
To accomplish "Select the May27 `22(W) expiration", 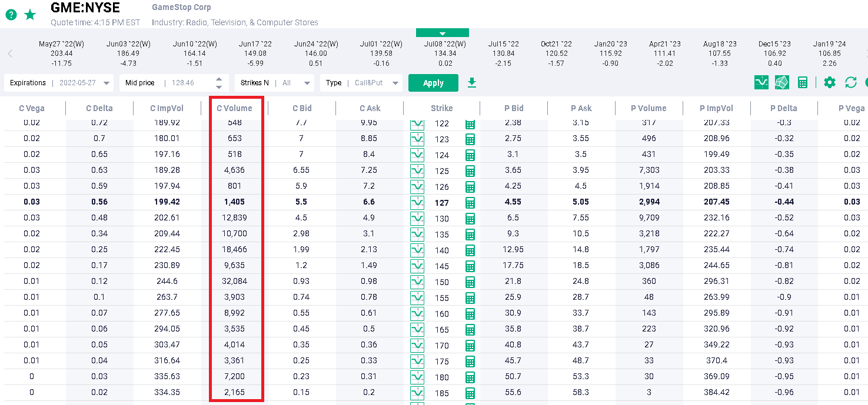I will click(x=62, y=53).
